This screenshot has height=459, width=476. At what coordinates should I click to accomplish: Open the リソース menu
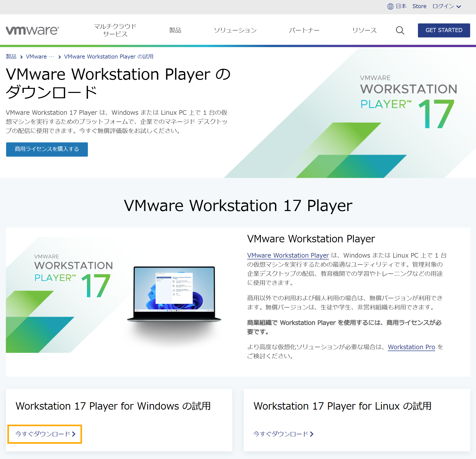coord(364,30)
